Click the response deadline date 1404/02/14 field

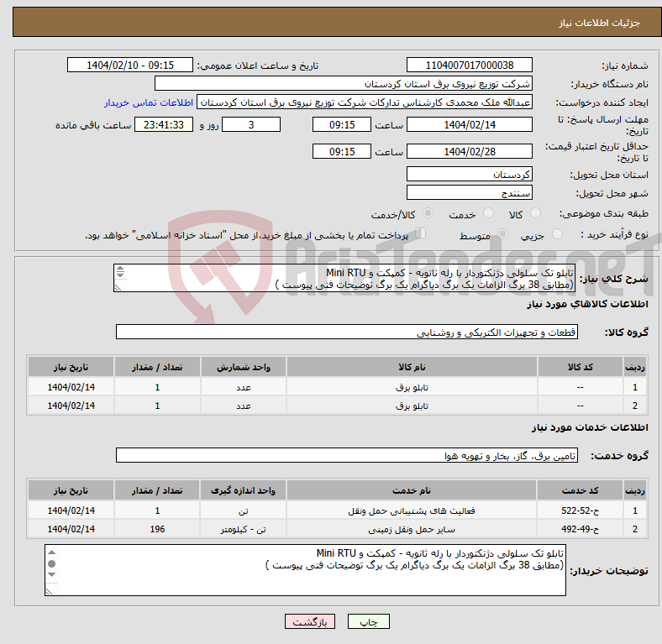(469, 124)
